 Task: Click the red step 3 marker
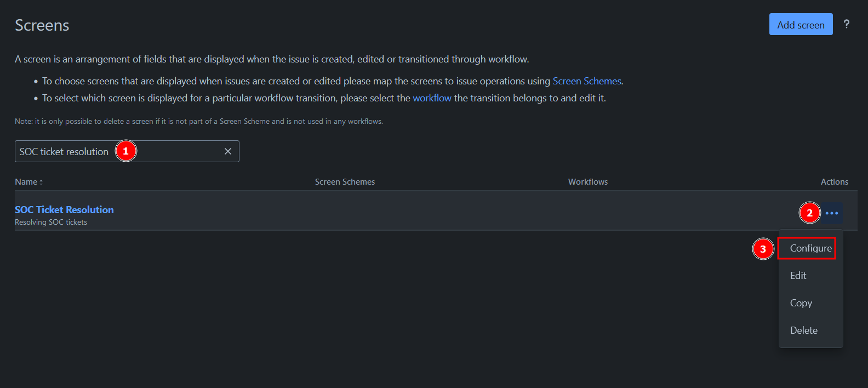click(763, 249)
